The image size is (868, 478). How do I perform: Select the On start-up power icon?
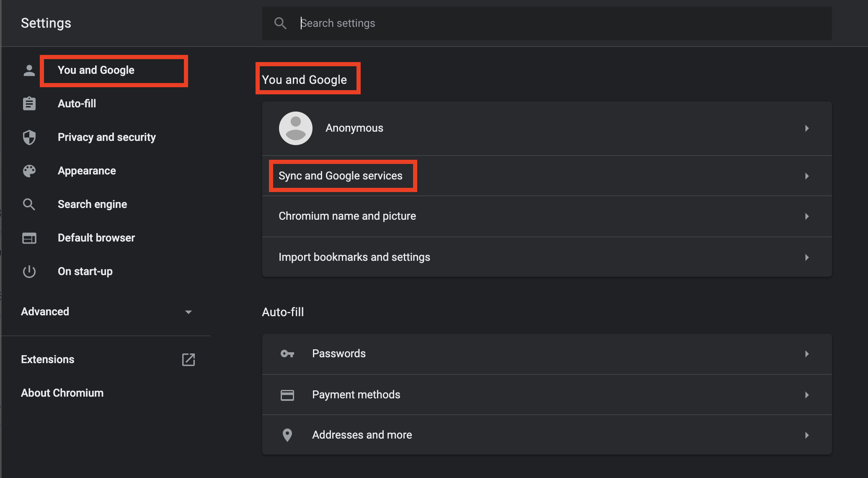tap(29, 271)
